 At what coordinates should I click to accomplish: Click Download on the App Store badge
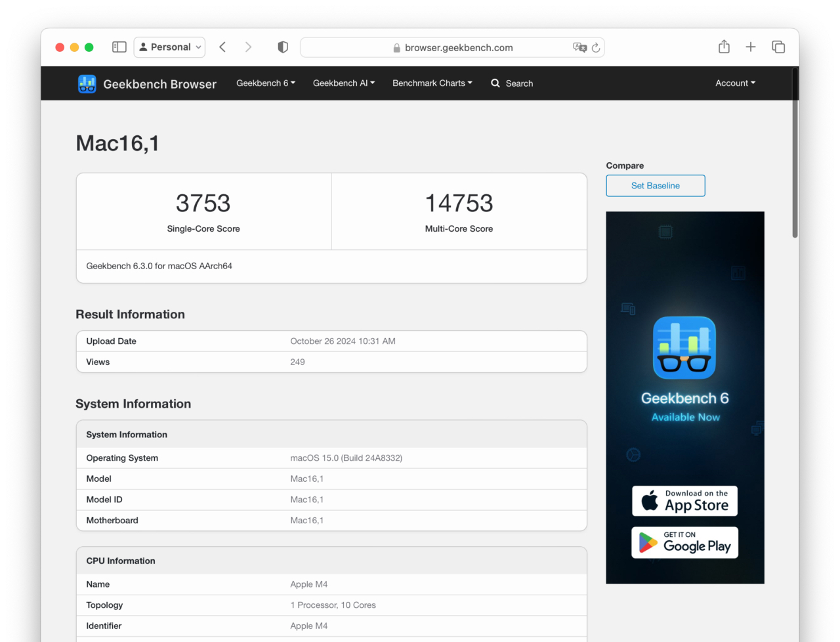(685, 501)
